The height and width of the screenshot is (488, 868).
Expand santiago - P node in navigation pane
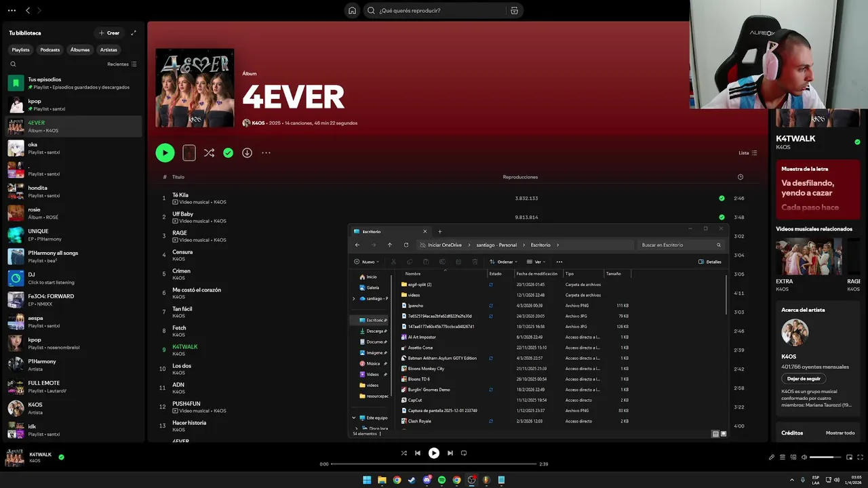pos(353,298)
